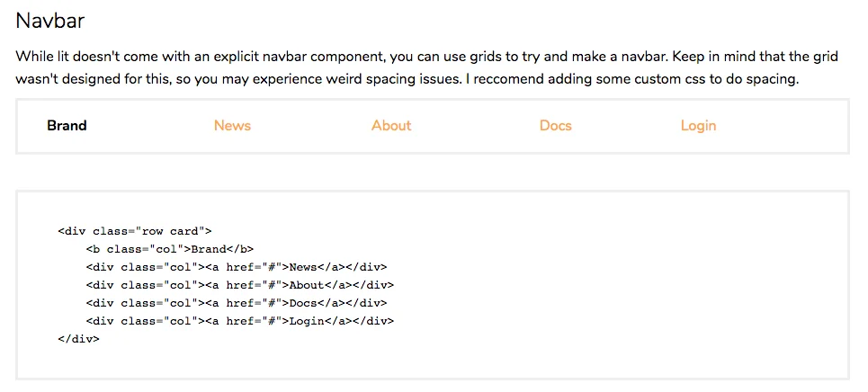
Task: Click the misspelled word "reccomend" in the description
Action: point(515,79)
